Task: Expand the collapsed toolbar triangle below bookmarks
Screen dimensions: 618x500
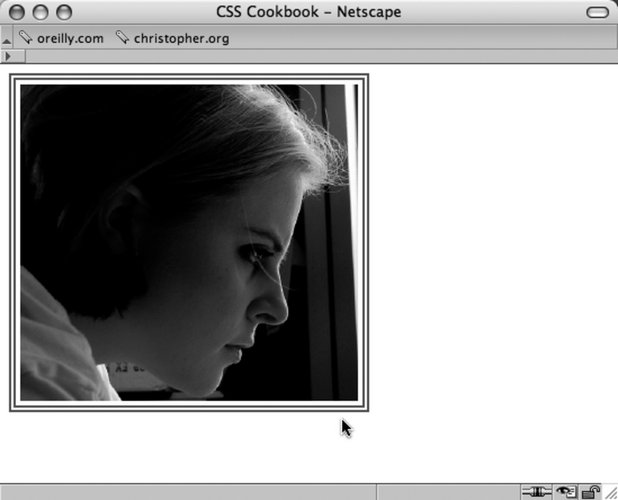Action: [8, 57]
